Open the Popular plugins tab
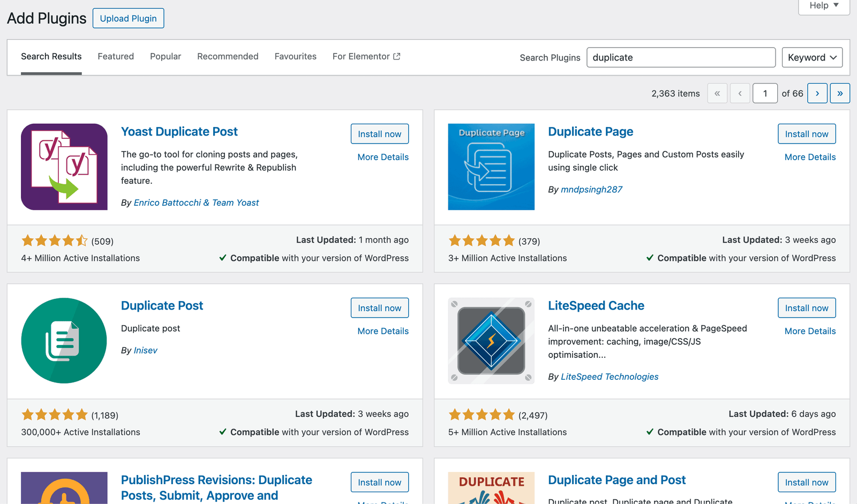 (x=166, y=56)
